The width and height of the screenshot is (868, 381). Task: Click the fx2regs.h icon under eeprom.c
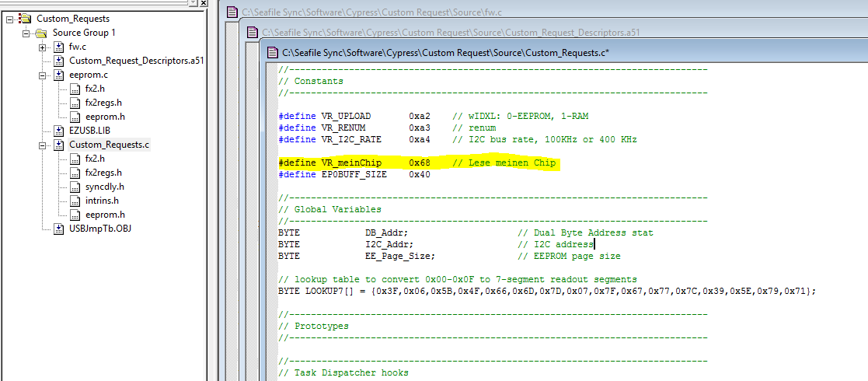[x=75, y=103]
